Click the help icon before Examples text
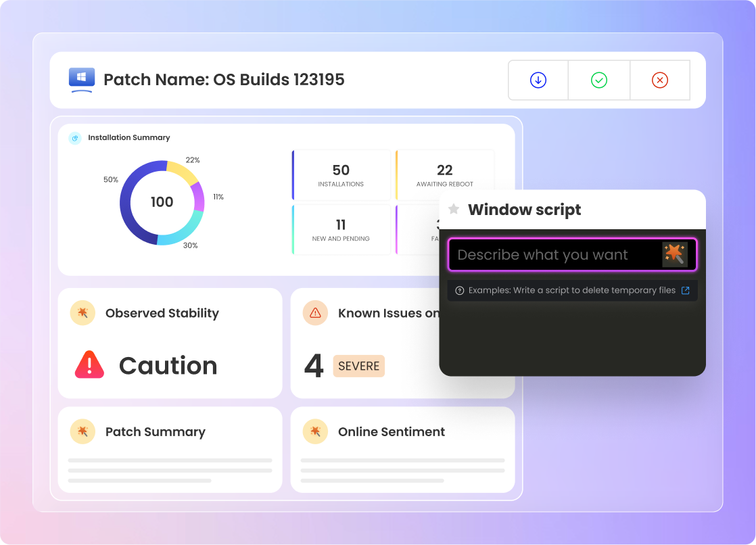 (x=460, y=291)
